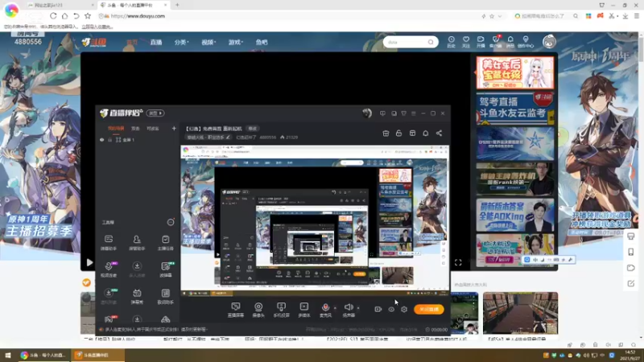Add a multimedia source
644x362 pixels.
pos(304,310)
